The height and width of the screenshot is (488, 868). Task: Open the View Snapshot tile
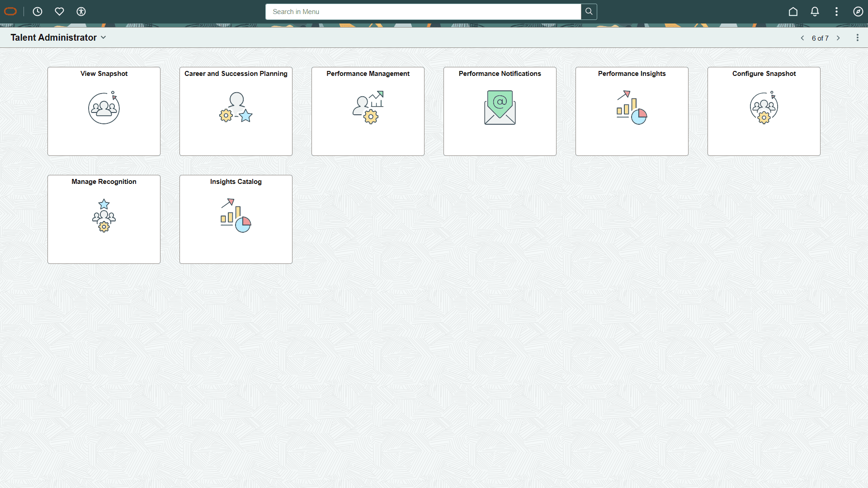(x=104, y=111)
